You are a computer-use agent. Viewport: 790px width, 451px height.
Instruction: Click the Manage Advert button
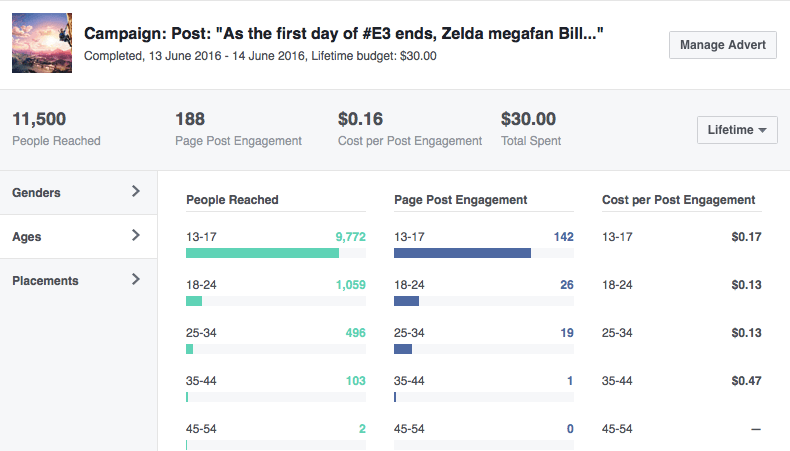[722, 45]
